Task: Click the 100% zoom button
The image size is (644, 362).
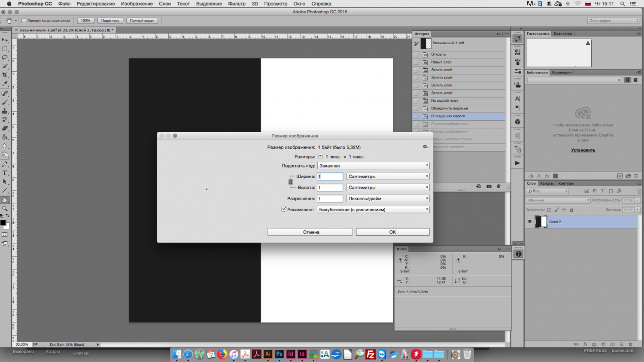Action: (x=85, y=21)
